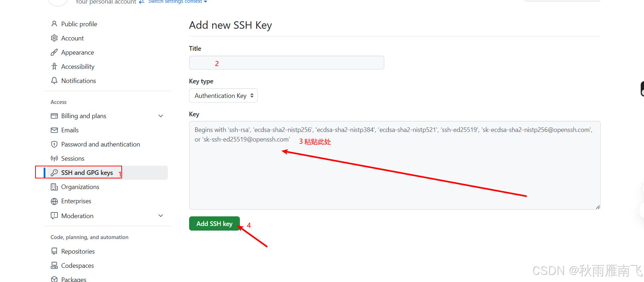The width and height of the screenshot is (644, 282).
Task: Click the Sessions broadcast icon
Action: point(54,159)
